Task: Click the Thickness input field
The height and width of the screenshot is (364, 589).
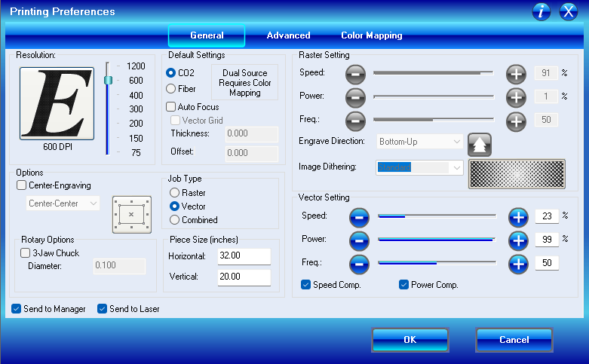Action: click(x=252, y=134)
